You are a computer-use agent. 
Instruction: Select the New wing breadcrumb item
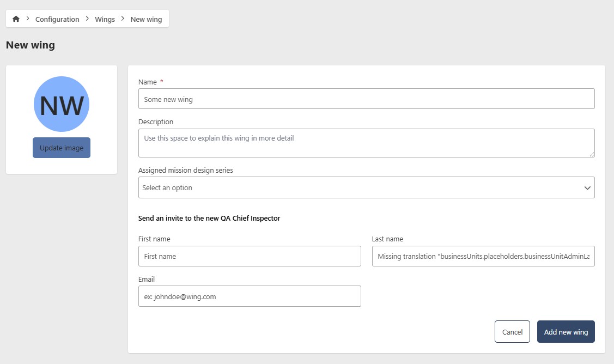(146, 19)
